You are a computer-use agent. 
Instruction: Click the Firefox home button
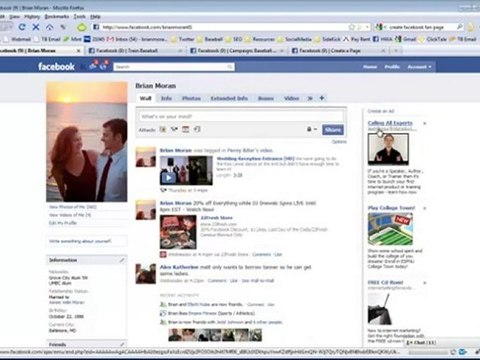point(50,27)
